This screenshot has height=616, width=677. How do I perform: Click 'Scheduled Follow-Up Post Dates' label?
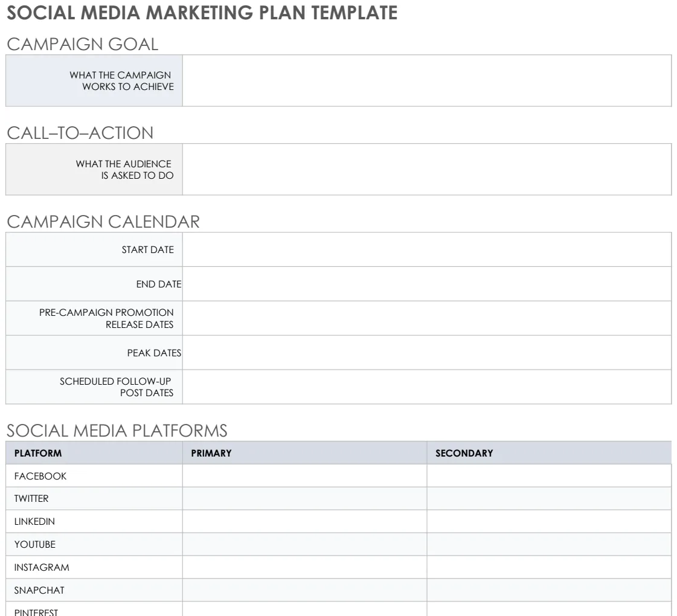[117, 387]
